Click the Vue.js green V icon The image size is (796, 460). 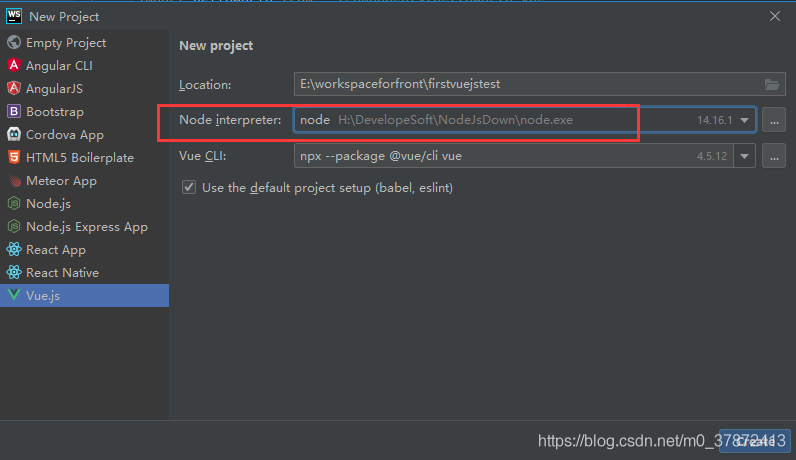click(x=14, y=295)
